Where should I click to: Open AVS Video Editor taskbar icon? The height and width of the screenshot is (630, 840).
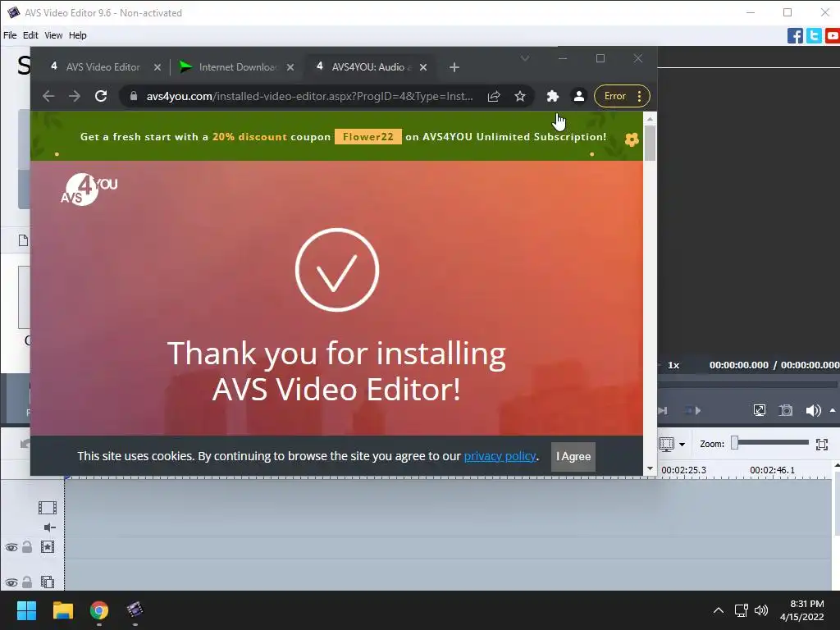(135, 610)
